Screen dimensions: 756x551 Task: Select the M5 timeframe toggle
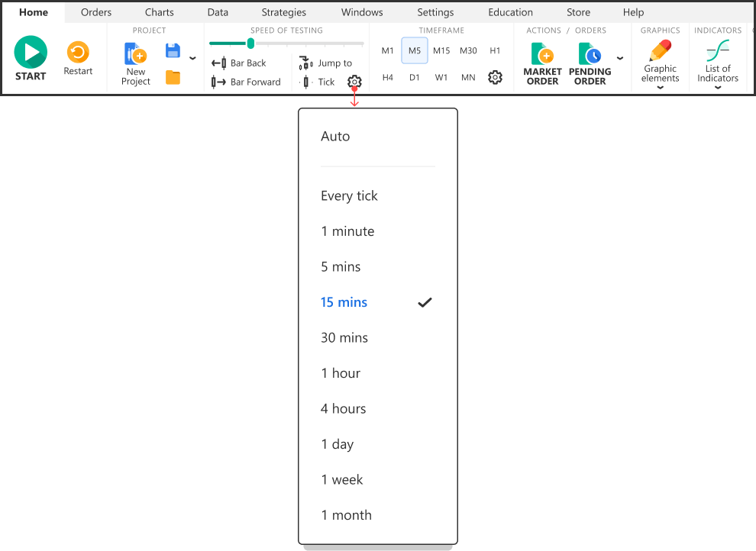click(414, 51)
